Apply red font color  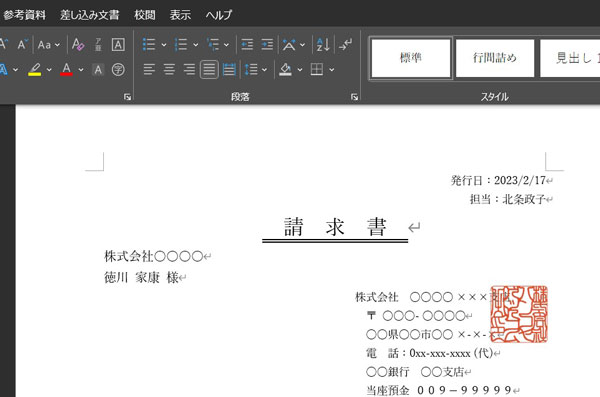pyautogui.click(x=67, y=70)
